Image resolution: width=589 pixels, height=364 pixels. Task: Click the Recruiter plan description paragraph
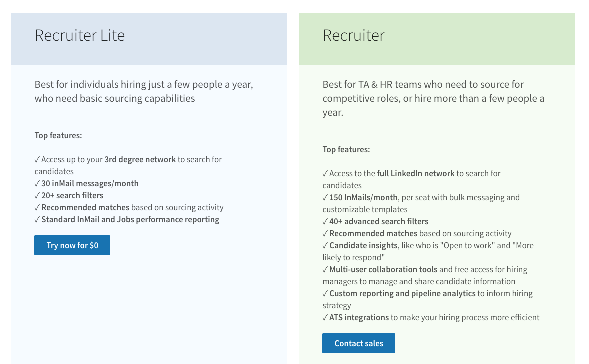click(434, 98)
